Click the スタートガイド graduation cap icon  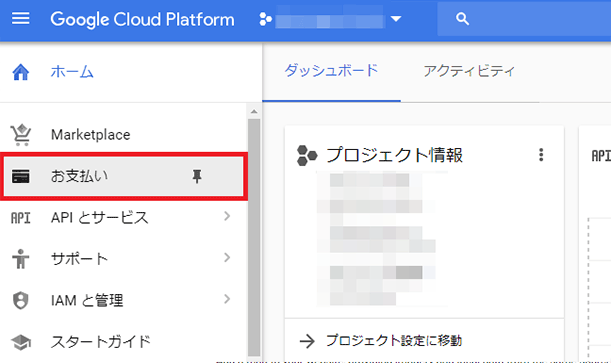click(21, 342)
